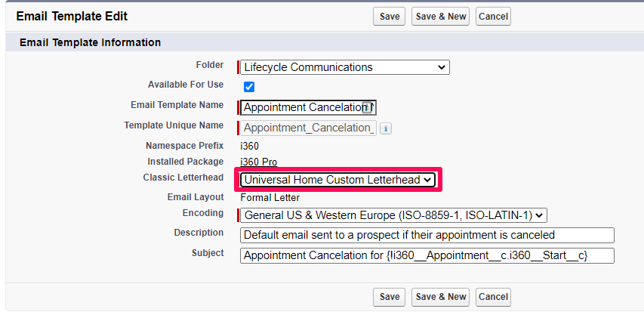644x315 pixels.
Task: Click the info icon beside Template Unique Name
Action: coord(385,128)
